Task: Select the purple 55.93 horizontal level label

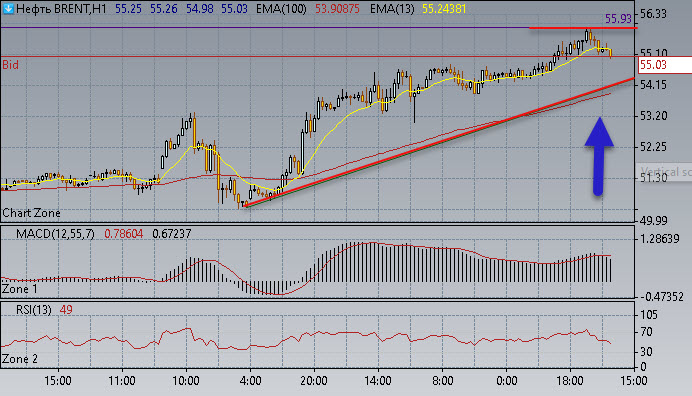Action: (x=618, y=19)
